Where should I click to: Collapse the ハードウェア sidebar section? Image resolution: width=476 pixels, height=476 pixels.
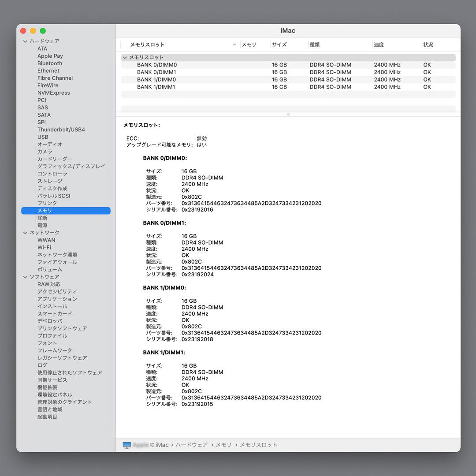click(25, 41)
